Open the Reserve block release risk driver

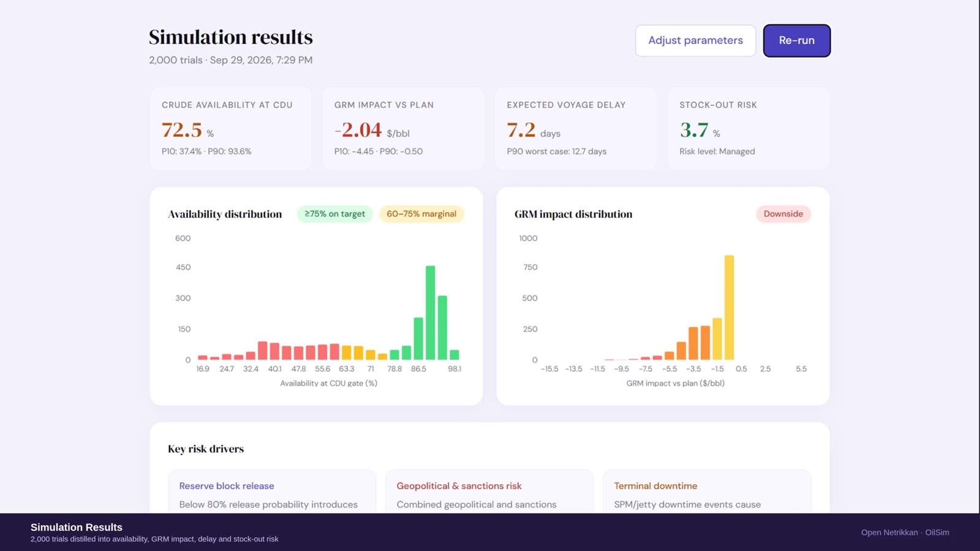click(x=273, y=492)
